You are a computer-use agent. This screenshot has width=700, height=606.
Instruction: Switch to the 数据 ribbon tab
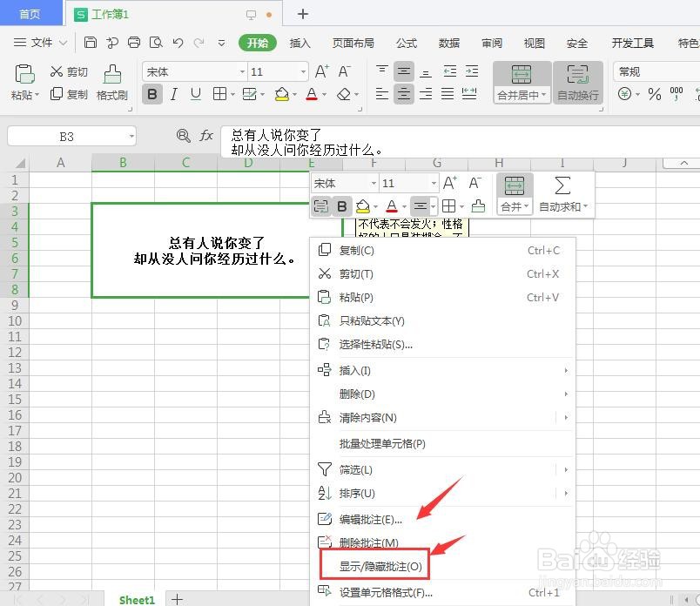pyautogui.click(x=448, y=43)
